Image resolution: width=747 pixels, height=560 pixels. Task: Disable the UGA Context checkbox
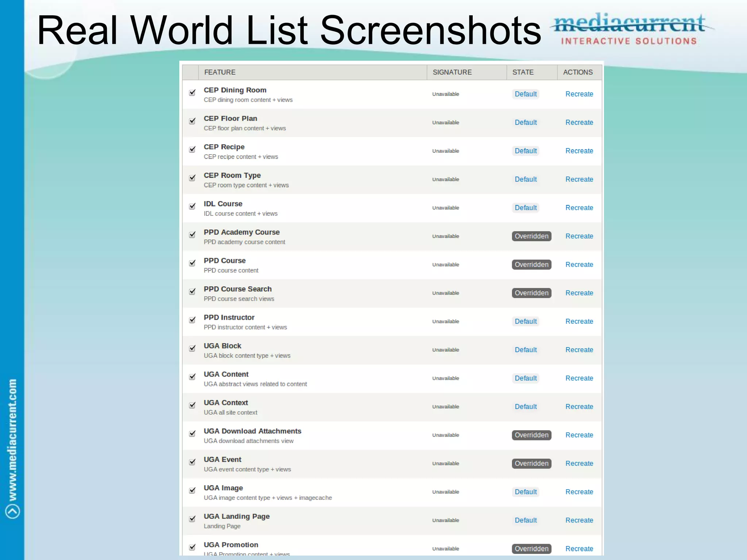pos(192,405)
